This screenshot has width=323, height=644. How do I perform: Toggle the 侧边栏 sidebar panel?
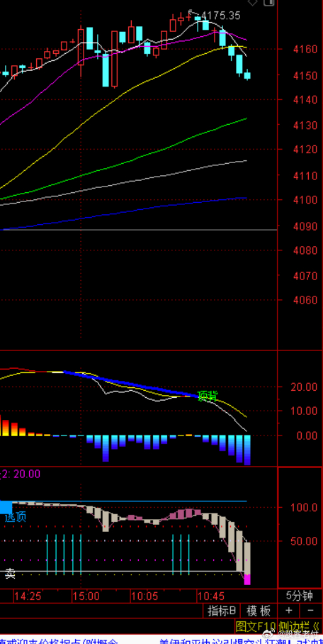pyautogui.click(x=300, y=626)
